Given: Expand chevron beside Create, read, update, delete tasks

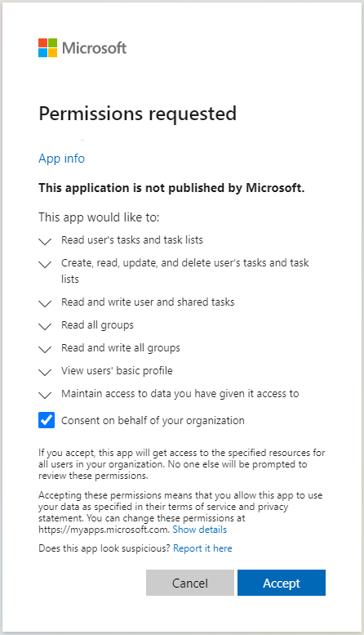Looking at the screenshot, I should point(45,265).
